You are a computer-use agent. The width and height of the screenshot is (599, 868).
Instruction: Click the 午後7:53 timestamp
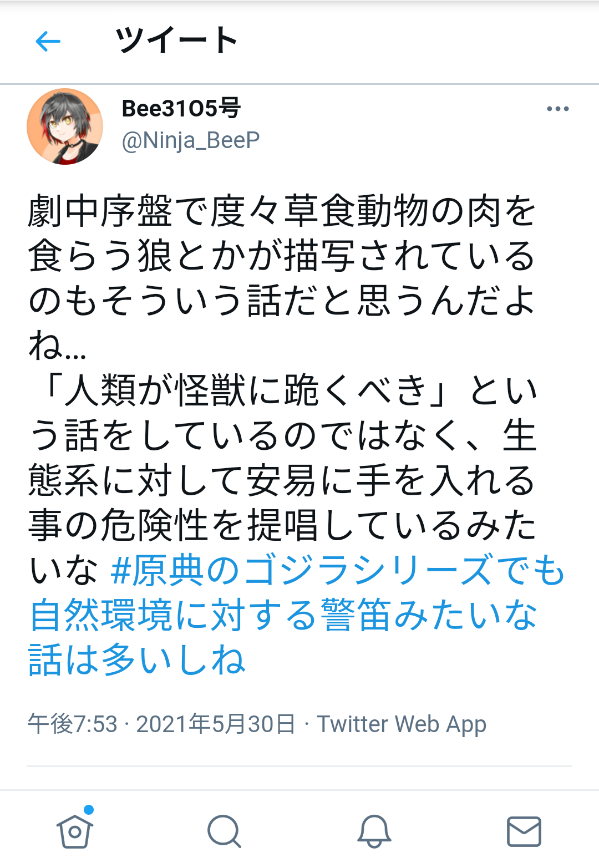tap(73, 724)
